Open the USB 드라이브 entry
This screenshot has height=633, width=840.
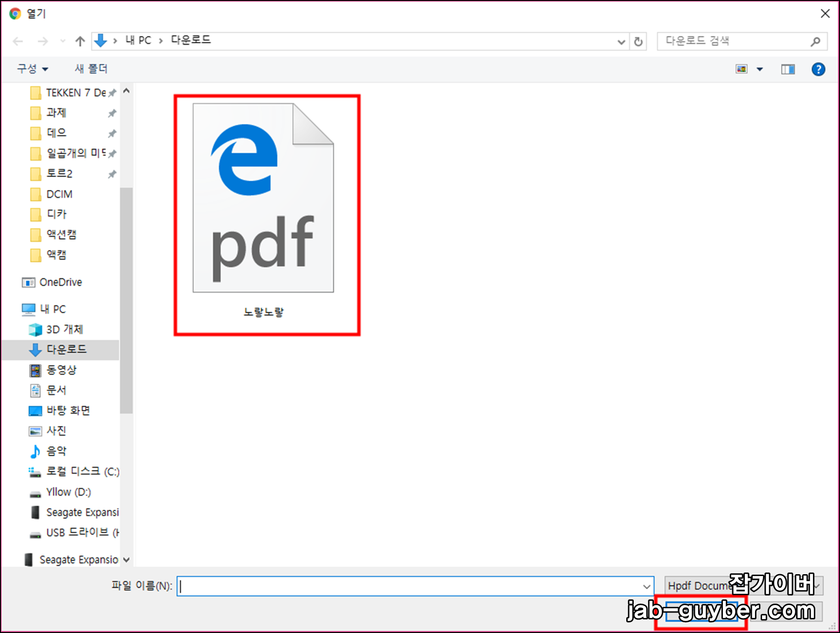click(x=82, y=533)
